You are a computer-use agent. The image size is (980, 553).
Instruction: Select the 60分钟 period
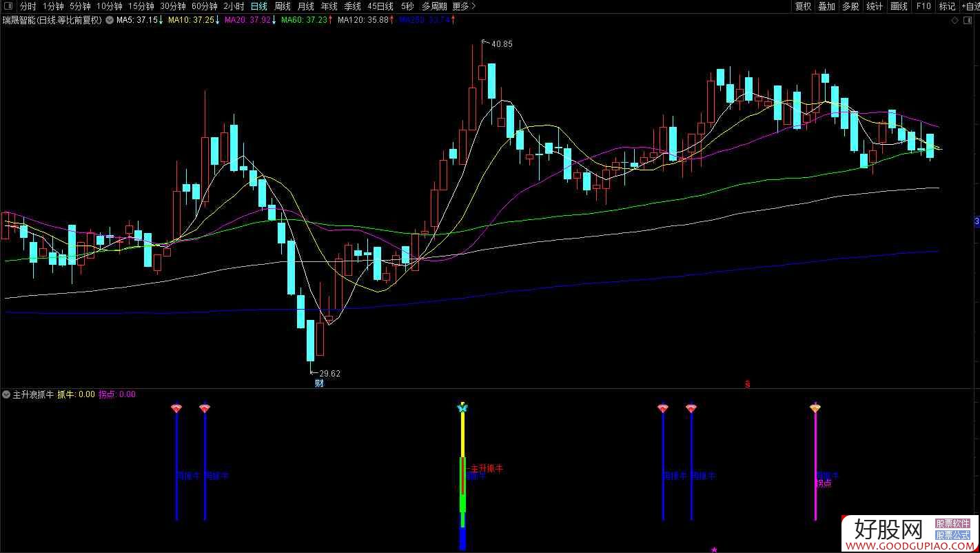coord(205,6)
